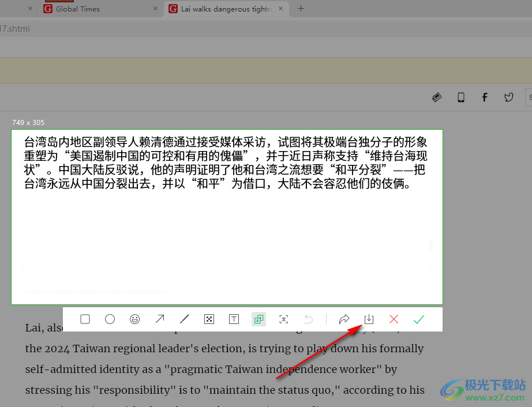Select the rectangle annotation tool
Screen dimensions: 532x407
point(85,319)
